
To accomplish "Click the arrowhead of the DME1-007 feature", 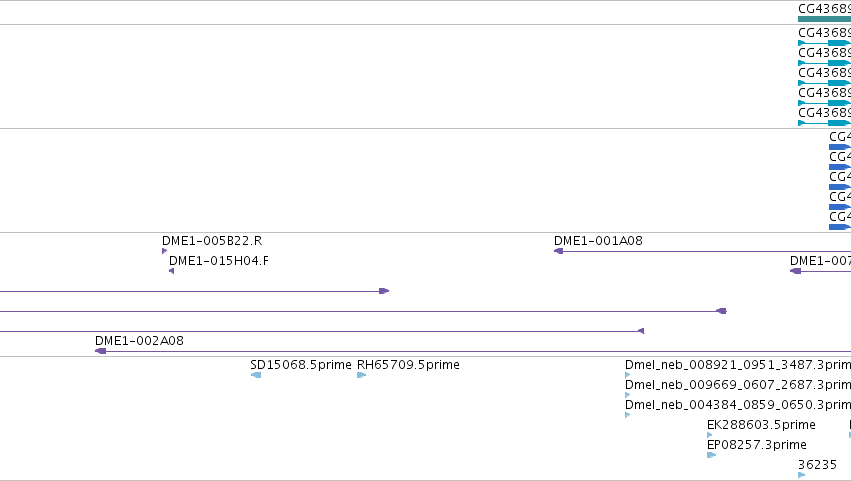I will (x=796, y=271).
